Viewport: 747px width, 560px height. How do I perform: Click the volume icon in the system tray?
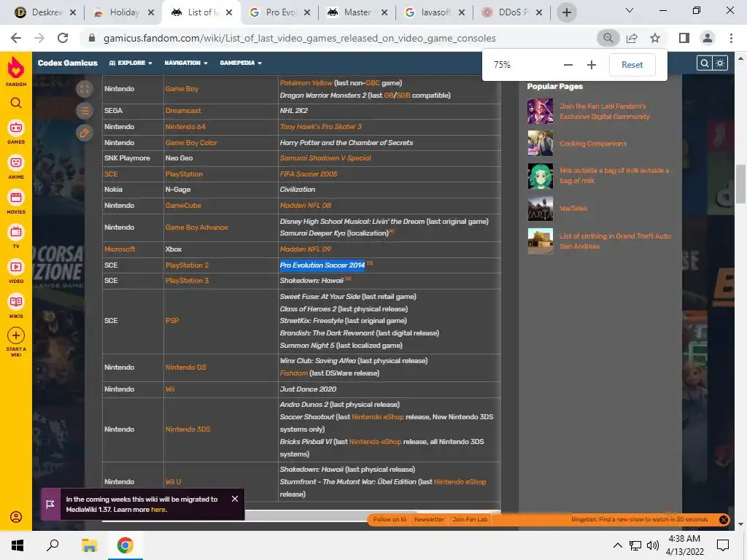click(x=653, y=545)
